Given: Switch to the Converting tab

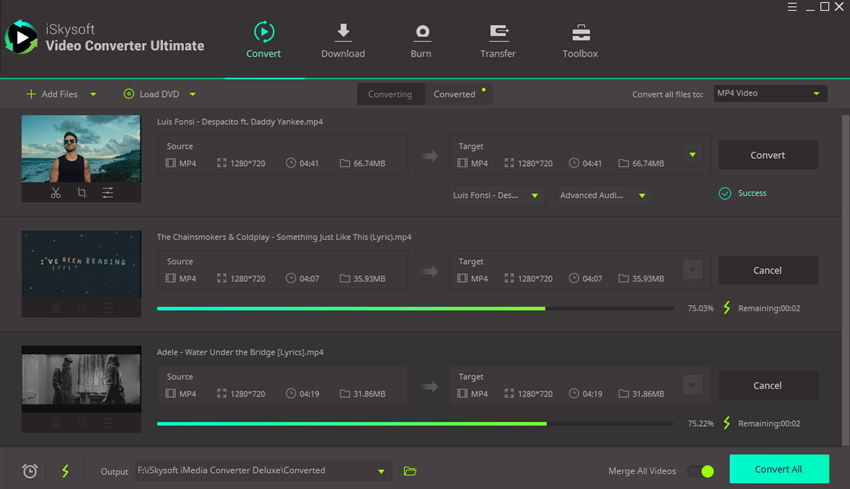Looking at the screenshot, I should coord(390,94).
